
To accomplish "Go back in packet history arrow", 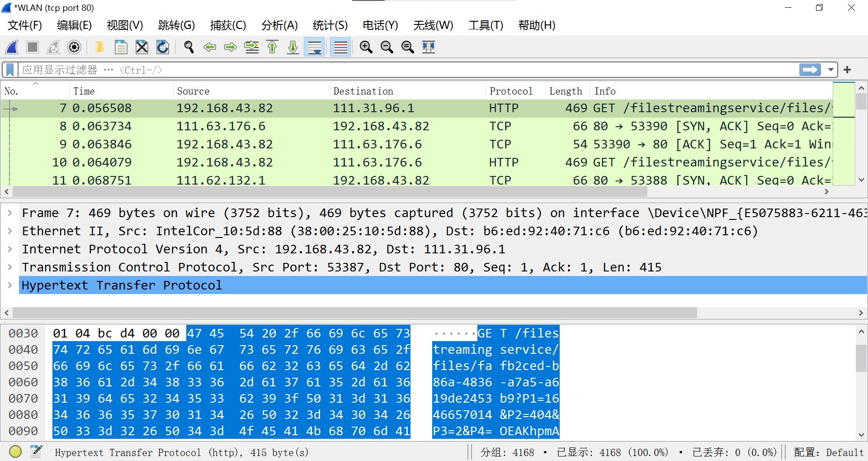I will tap(210, 47).
